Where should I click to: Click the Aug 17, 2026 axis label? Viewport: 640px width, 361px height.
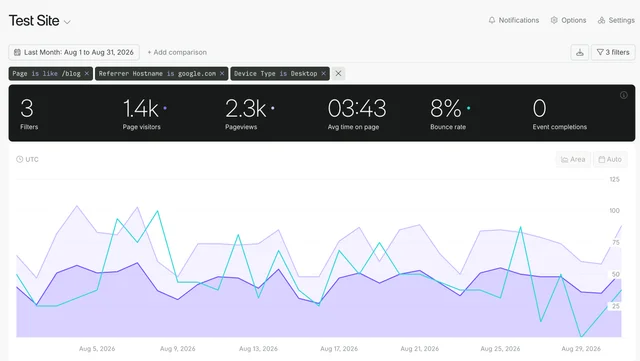(339, 349)
